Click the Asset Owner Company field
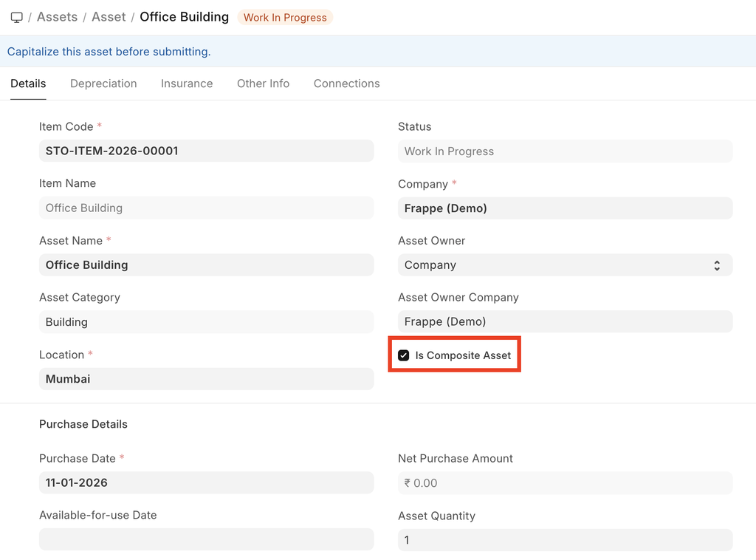Screen dimensions: 756x560 point(565,322)
